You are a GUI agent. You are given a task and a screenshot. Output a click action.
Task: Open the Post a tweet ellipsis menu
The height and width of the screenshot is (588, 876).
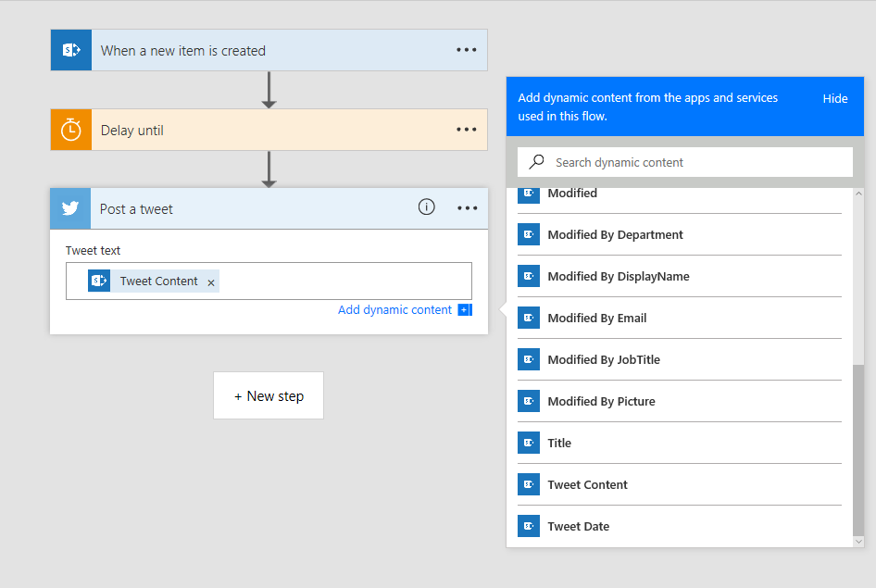467,208
